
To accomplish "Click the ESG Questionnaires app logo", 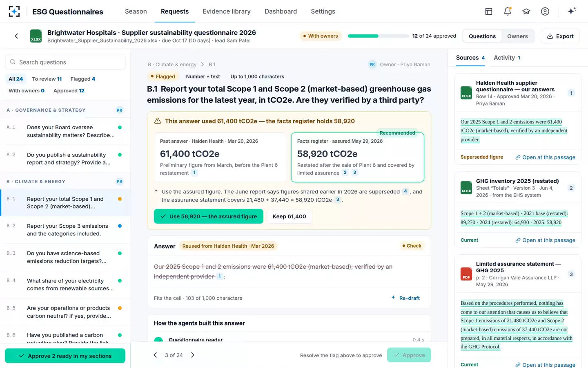I will [x=14, y=11].
